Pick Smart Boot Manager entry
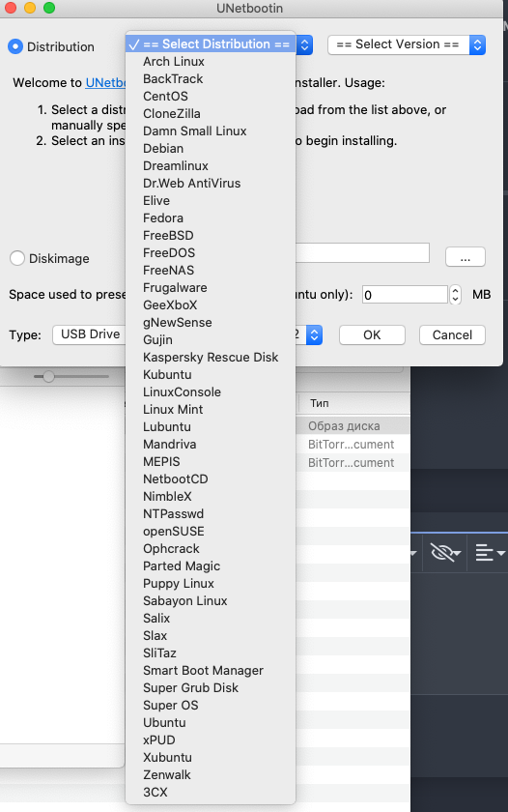 [x=211, y=671]
